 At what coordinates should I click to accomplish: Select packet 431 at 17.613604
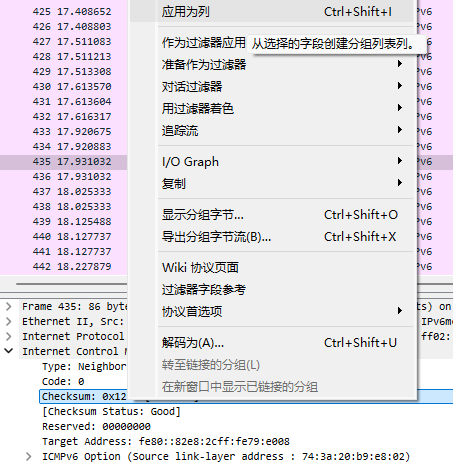coord(63,102)
